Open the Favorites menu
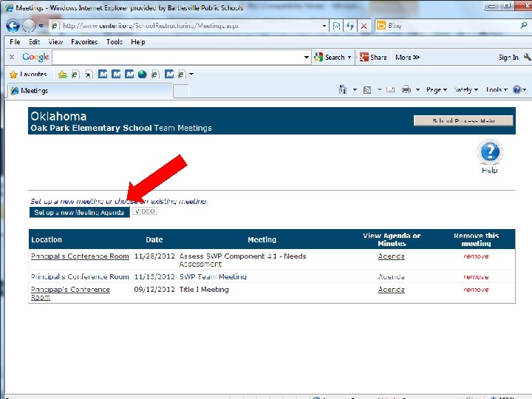 pos(84,41)
